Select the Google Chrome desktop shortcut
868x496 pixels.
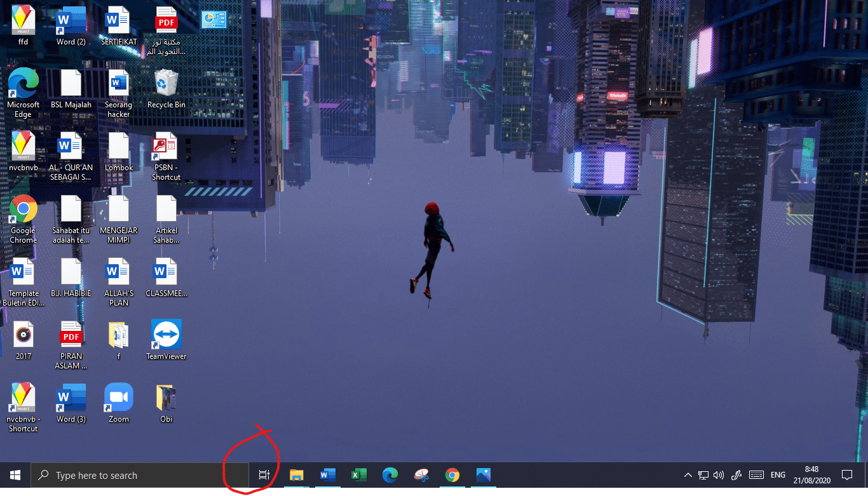(x=24, y=219)
